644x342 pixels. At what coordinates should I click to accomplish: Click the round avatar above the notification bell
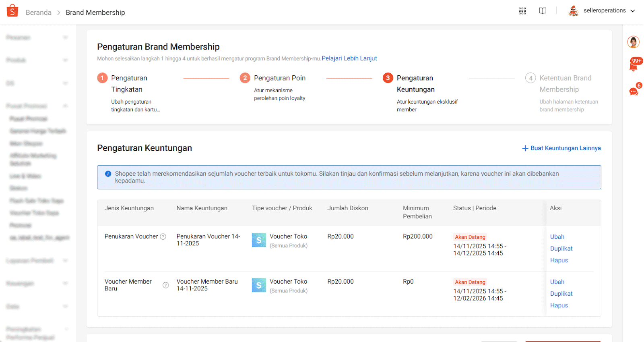(634, 42)
